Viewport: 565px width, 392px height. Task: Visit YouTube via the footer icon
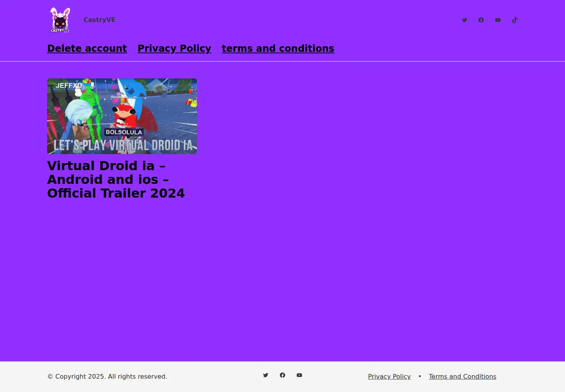pos(299,375)
